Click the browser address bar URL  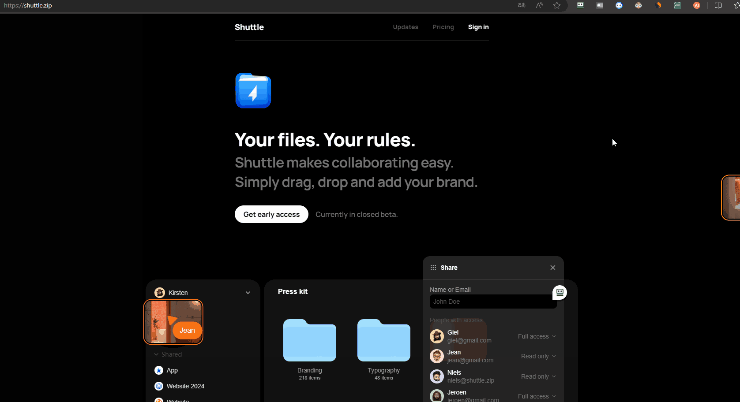coord(28,6)
